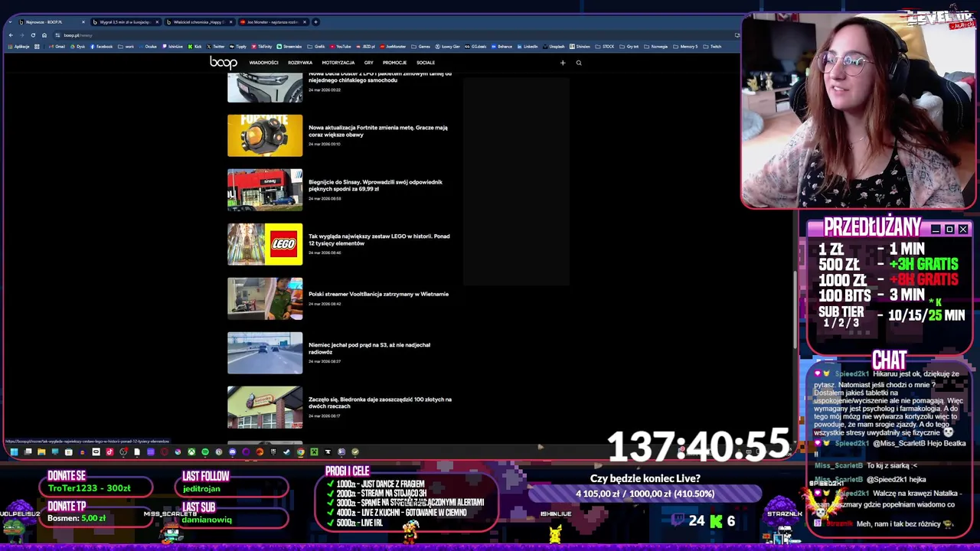Open the largest LEGO set article headline

379,240
